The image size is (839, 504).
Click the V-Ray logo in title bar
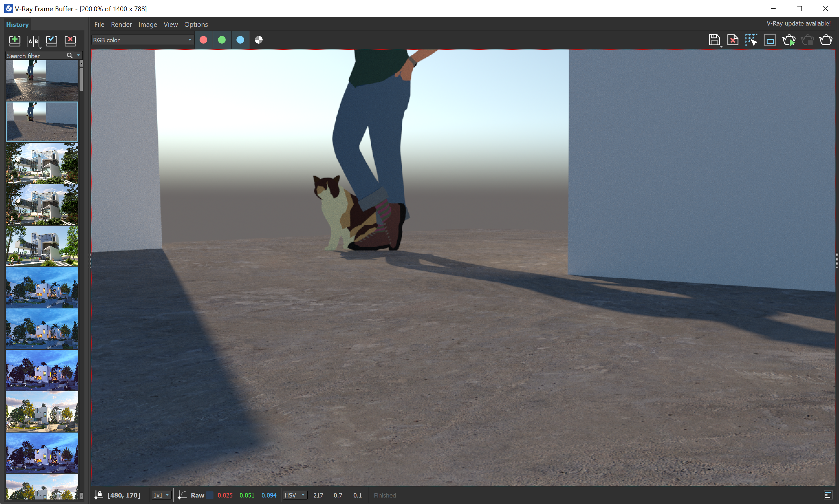(x=8, y=8)
